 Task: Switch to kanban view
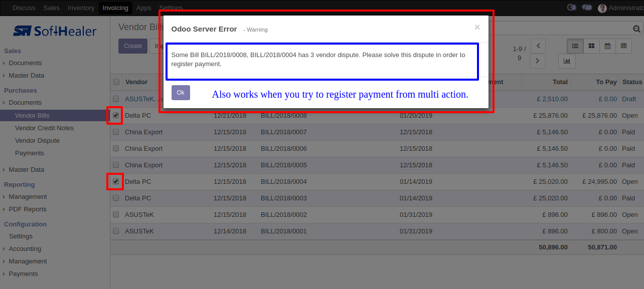coord(591,46)
